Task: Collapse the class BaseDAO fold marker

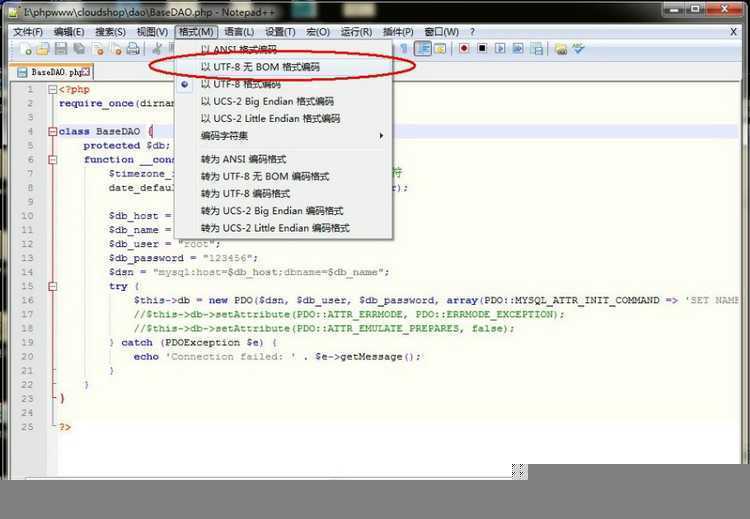Action: [53, 132]
